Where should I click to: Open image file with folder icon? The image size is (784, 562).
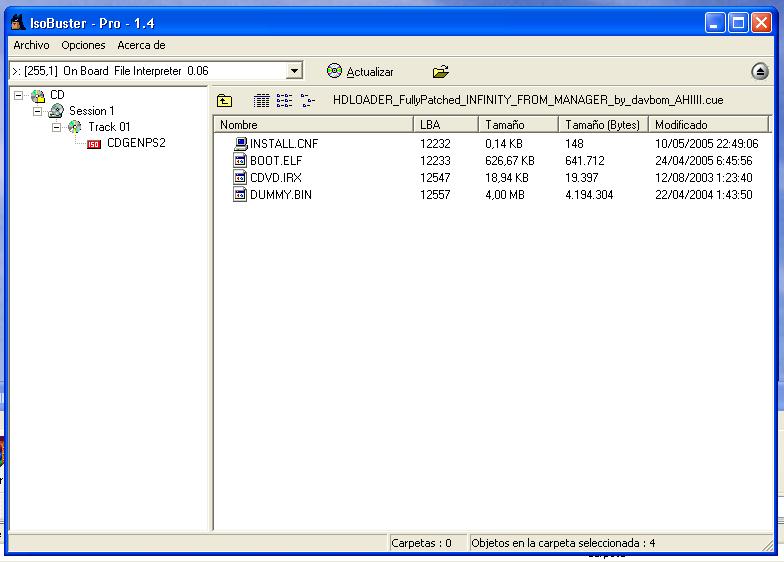[440, 72]
